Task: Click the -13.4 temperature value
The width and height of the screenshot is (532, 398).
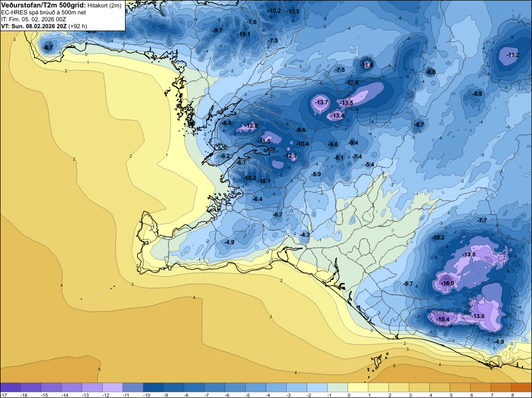Action: point(337,115)
